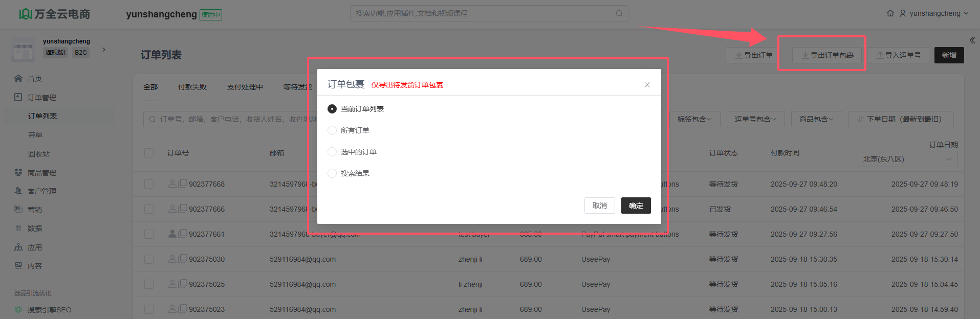Click the search magnifier icon in top bar
Viewport: 980px width, 319px height.
(619, 13)
